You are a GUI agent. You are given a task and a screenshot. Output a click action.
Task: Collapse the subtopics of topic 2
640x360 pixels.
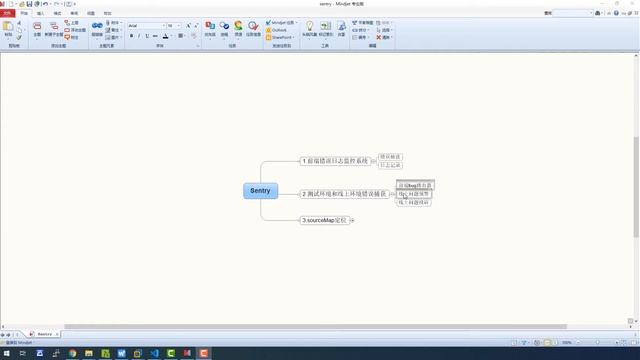(392, 194)
